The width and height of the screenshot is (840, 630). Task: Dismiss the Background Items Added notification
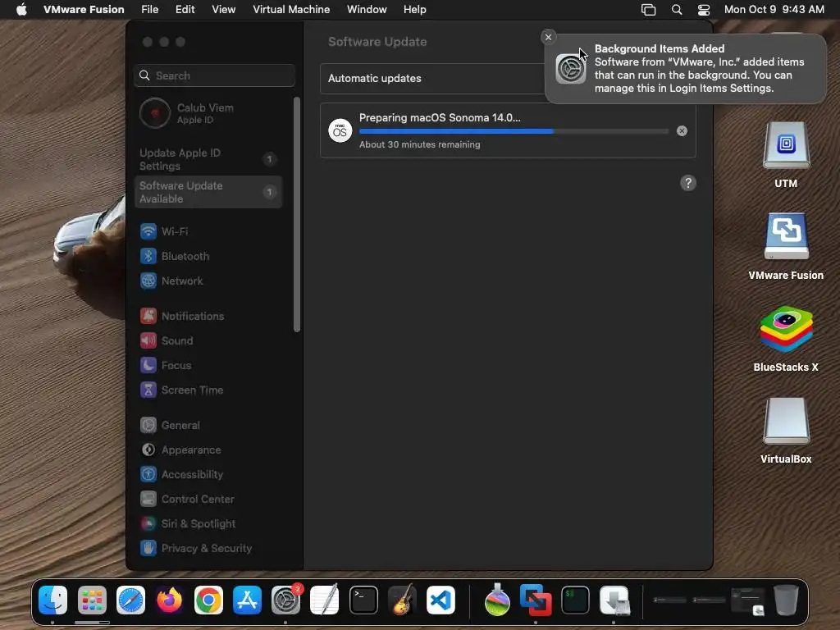tap(547, 37)
